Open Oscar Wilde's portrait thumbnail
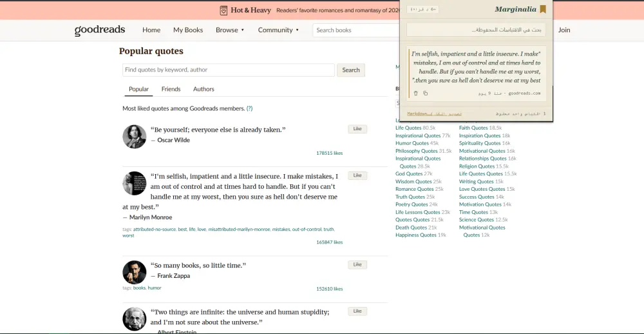644x334 pixels. coord(135,137)
